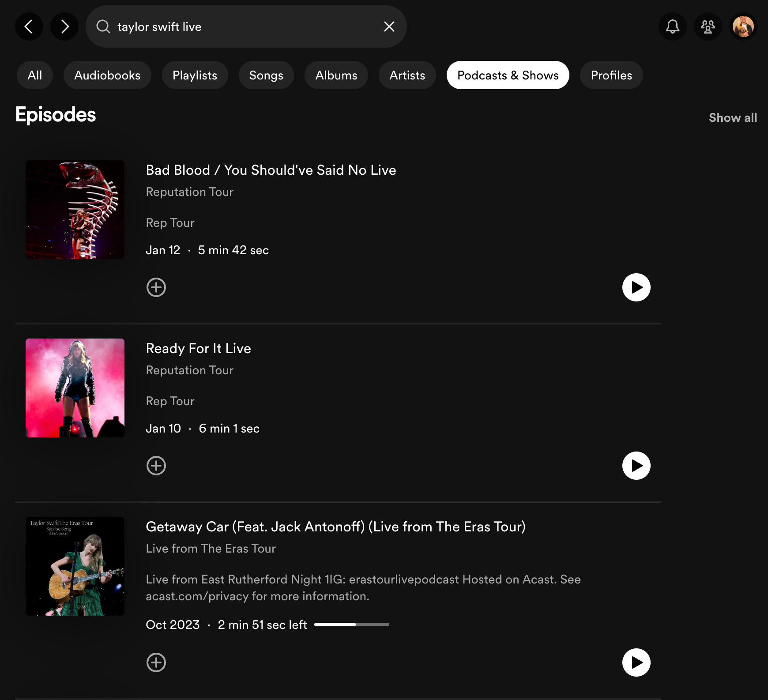Open Reputation Tour show under Ready For It
The height and width of the screenshot is (700, 768).
(190, 370)
